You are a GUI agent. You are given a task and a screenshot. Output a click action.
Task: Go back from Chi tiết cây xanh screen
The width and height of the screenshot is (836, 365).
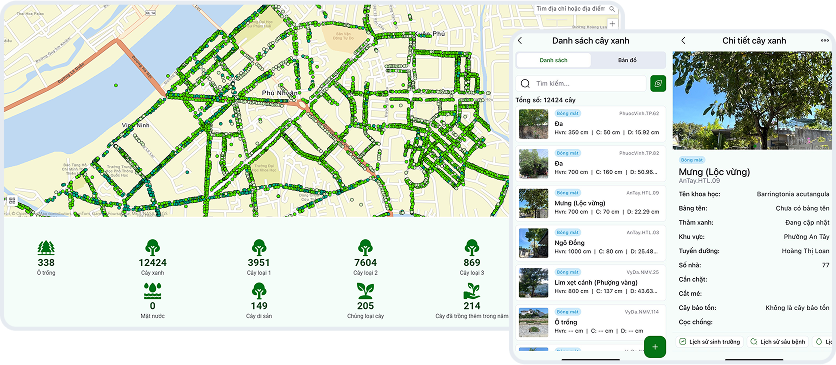[x=684, y=41]
